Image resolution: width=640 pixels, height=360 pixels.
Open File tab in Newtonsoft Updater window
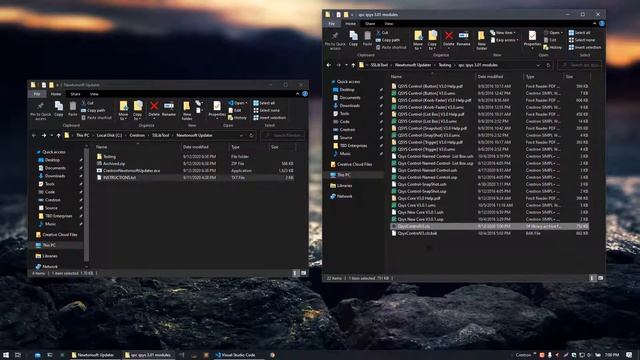point(37,94)
